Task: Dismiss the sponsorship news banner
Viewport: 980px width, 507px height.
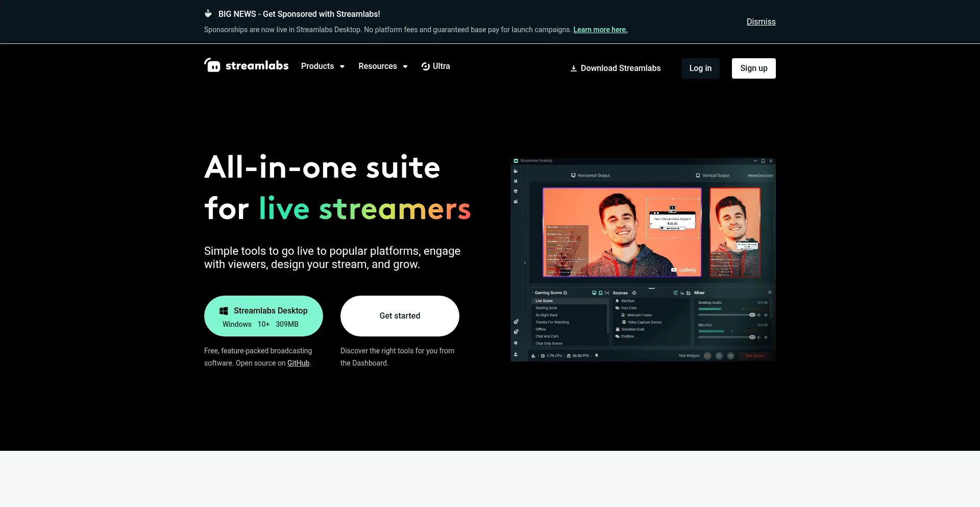Action: 761,21
